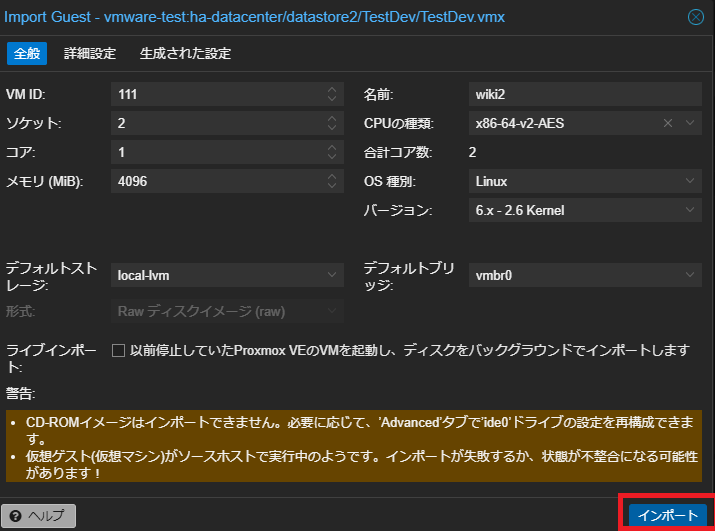Decrease VM ID with down spinner arrow

[x=332, y=99]
